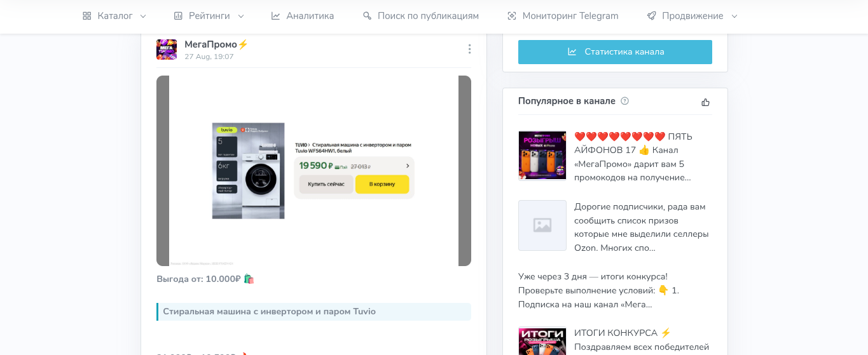Open the Уже через 3 дня итоги конкурса post
This screenshot has height=355, width=868.
pos(599,291)
